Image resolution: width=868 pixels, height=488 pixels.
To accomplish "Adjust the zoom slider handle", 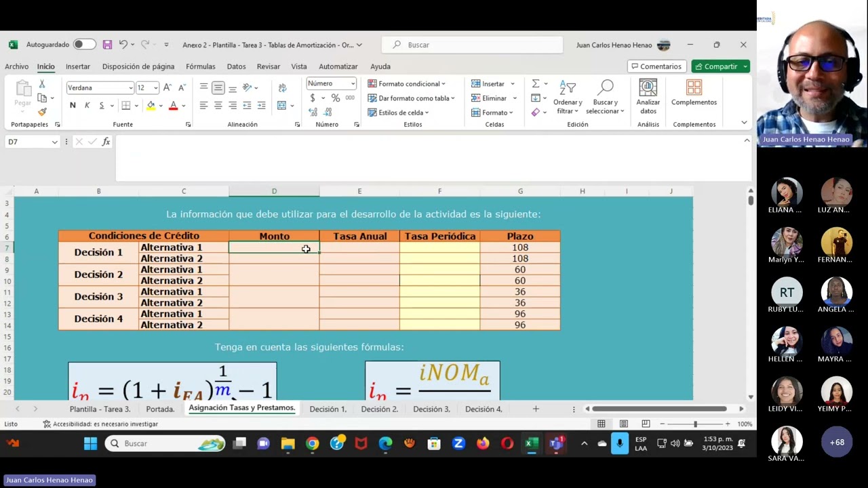I will tap(695, 424).
